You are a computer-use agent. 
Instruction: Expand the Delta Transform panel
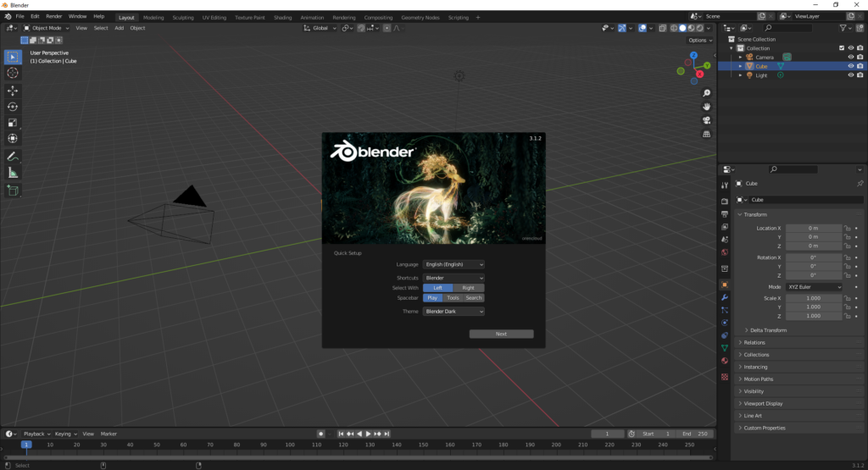[x=768, y=330]
